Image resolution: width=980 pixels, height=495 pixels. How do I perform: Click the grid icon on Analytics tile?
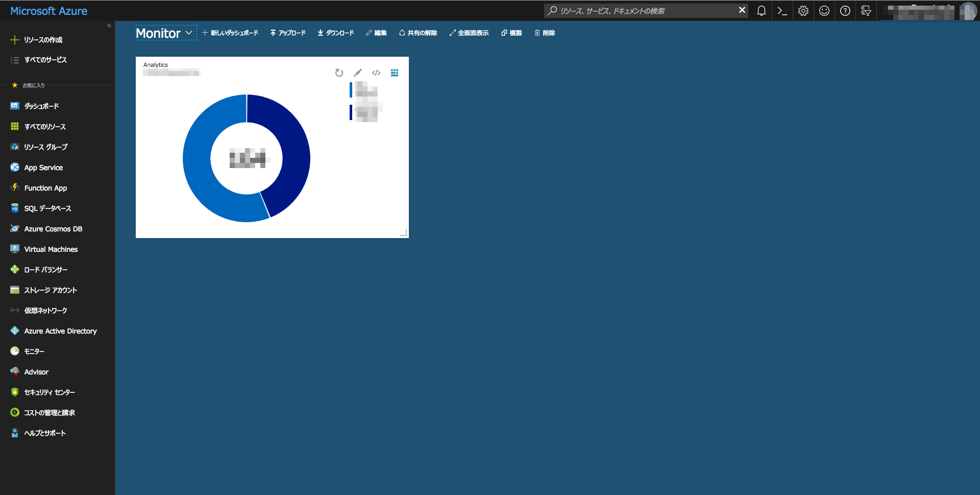click(x=395, y=73)
